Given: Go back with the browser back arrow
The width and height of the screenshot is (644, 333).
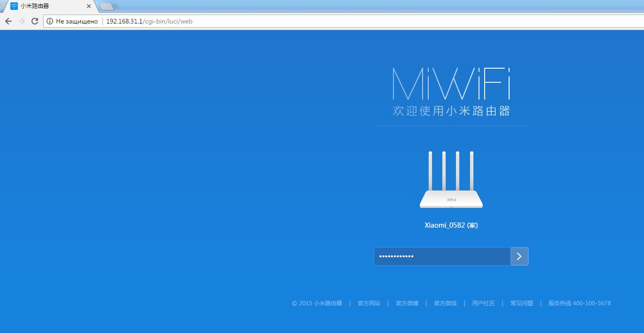Looking at the screenshot, I should point(8,21).
